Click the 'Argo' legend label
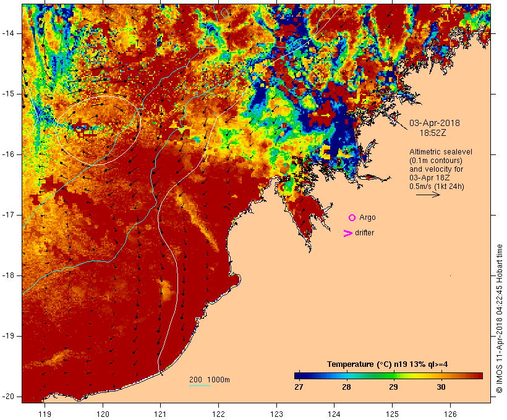 pos(367,218)
